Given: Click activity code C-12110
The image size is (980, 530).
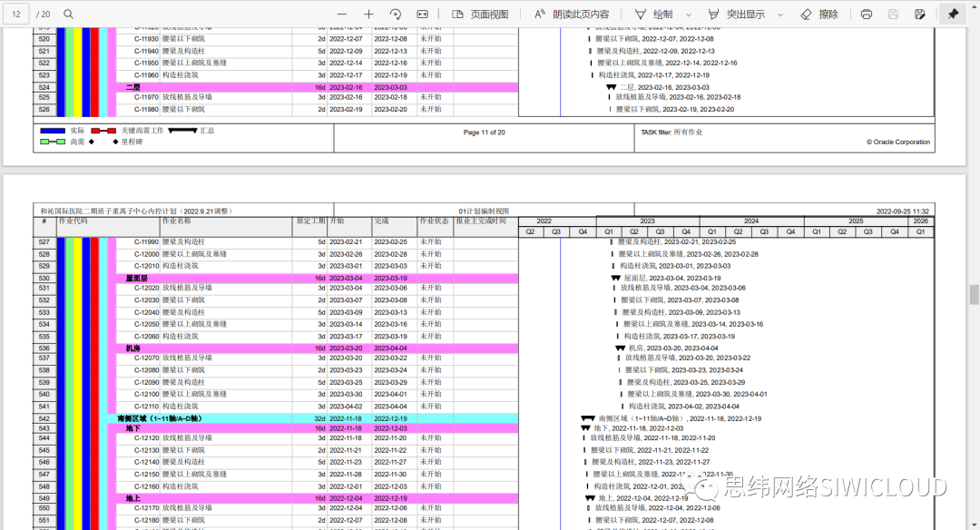Looking at the screenshot, I should (146, 407).
